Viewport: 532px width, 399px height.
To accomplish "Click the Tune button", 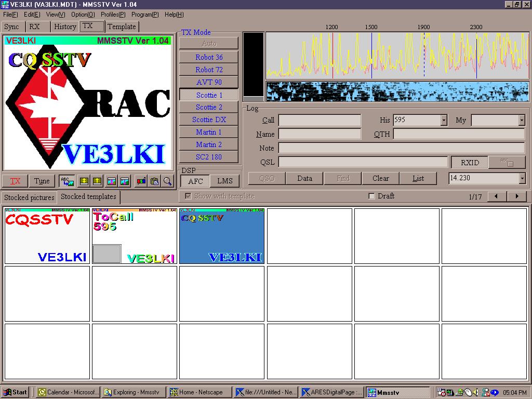I will [x=42, y=181].
